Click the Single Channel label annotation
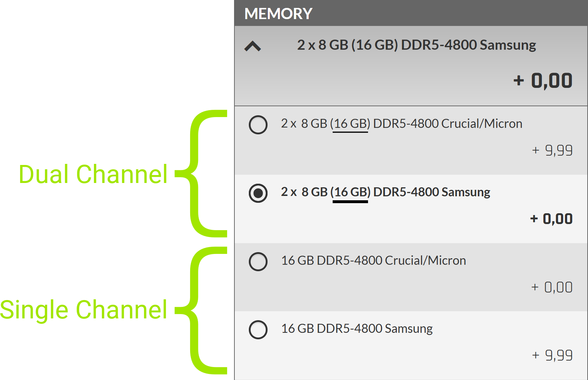The image size is (588, 380). coord(84,309)
